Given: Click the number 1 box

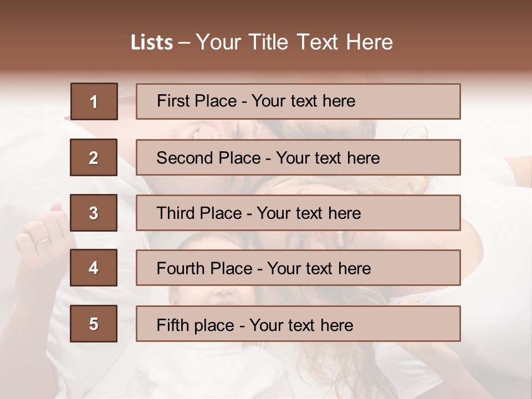Looking at the screenshot, I should (x=94, y=101).
